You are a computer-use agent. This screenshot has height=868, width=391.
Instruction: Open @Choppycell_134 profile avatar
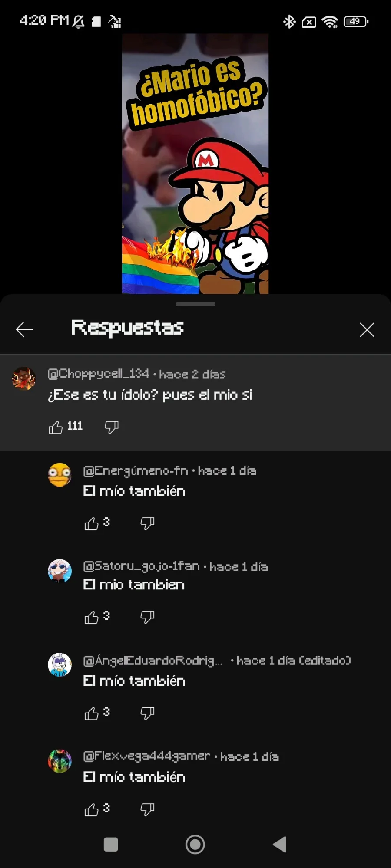click(24, 378)
